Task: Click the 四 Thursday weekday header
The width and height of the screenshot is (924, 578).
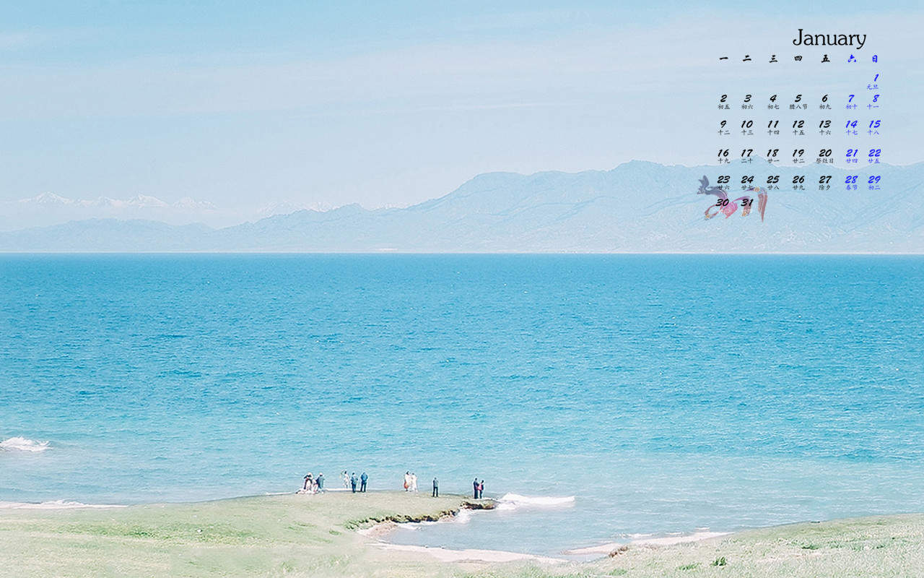Action: point(798,59)
